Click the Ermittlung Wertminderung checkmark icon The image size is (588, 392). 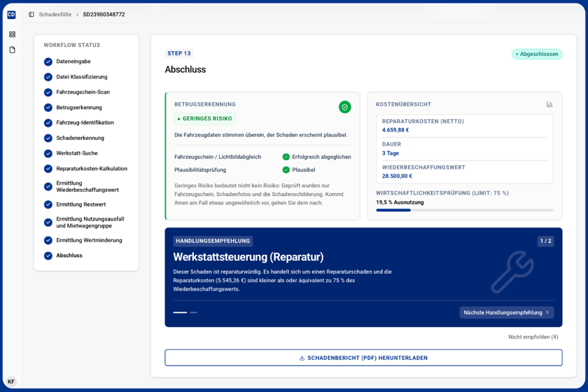pos(48,241)
